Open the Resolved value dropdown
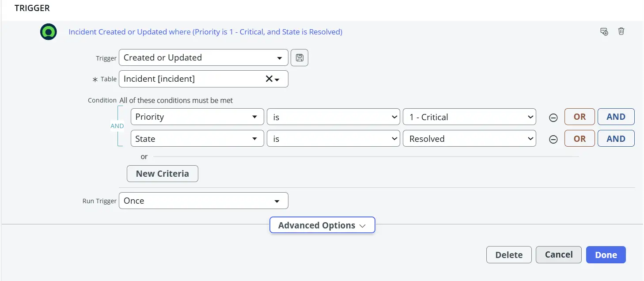This screenshot has width=644, height=281. pyautogui.click(x=469, y=139)
